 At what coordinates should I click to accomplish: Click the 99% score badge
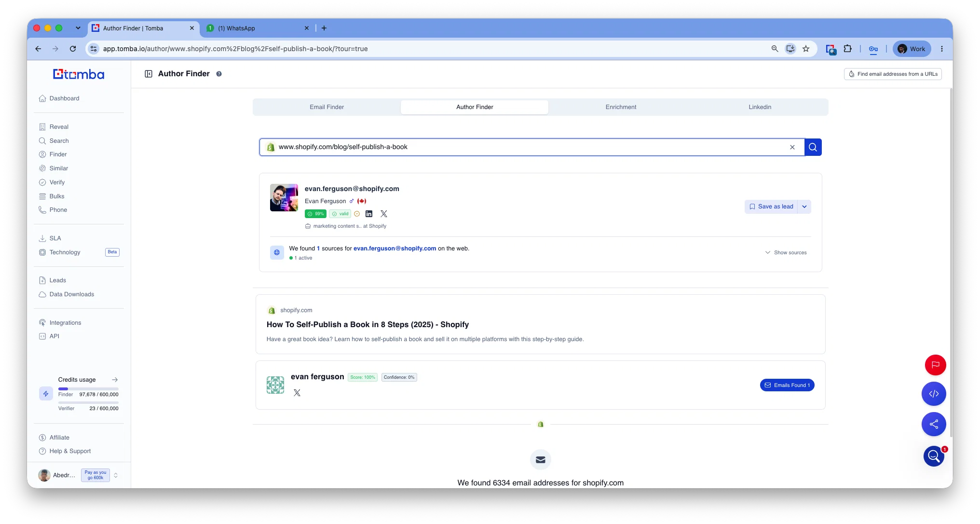click(x=315, y=214)
